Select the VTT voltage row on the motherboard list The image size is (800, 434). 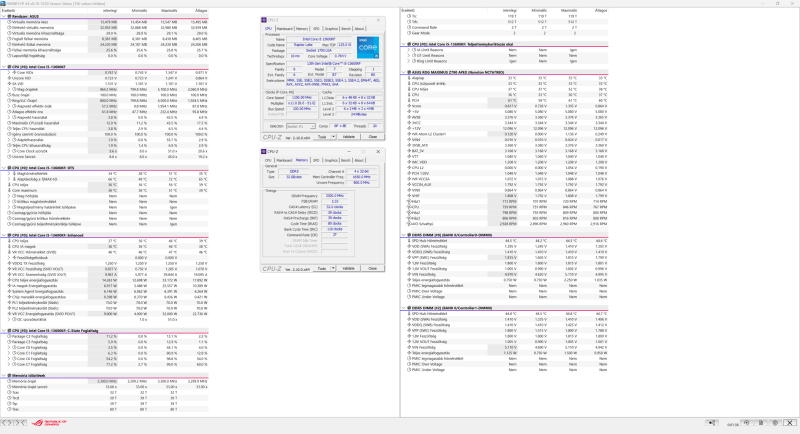(x=505, y=157)
